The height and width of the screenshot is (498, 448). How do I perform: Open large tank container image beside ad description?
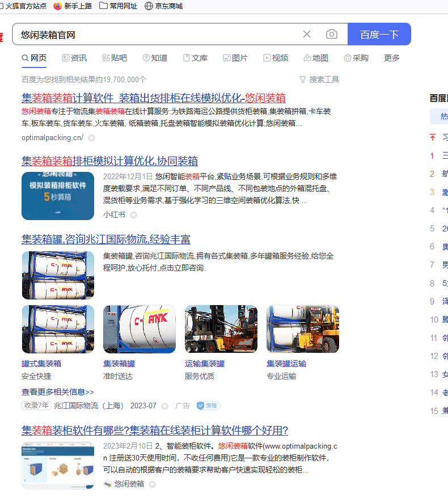point(58,275)
